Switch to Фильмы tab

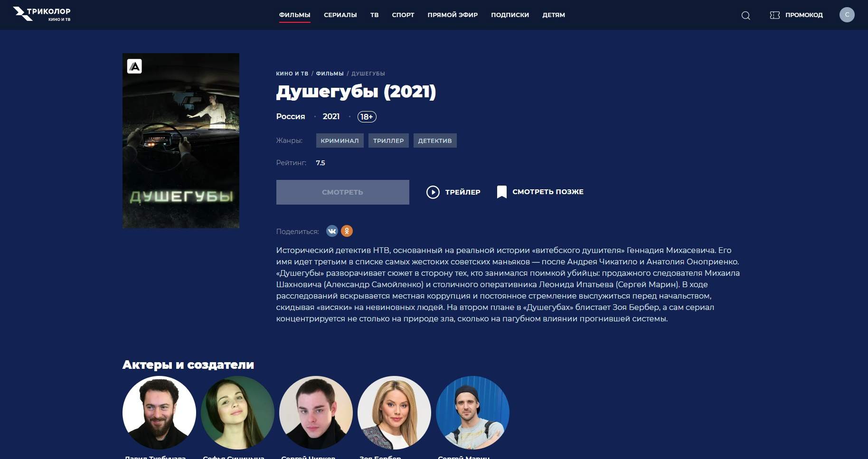pos(295,15)
